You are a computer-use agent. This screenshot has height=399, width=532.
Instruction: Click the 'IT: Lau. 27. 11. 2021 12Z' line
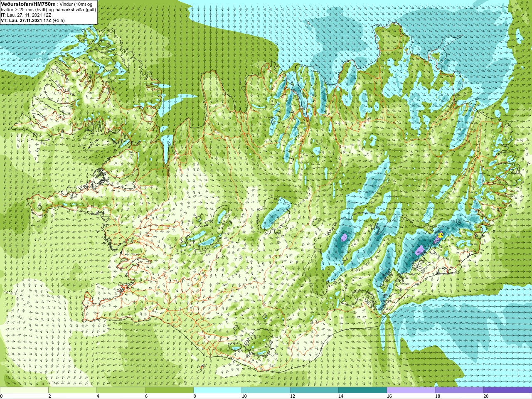[26, 15]
